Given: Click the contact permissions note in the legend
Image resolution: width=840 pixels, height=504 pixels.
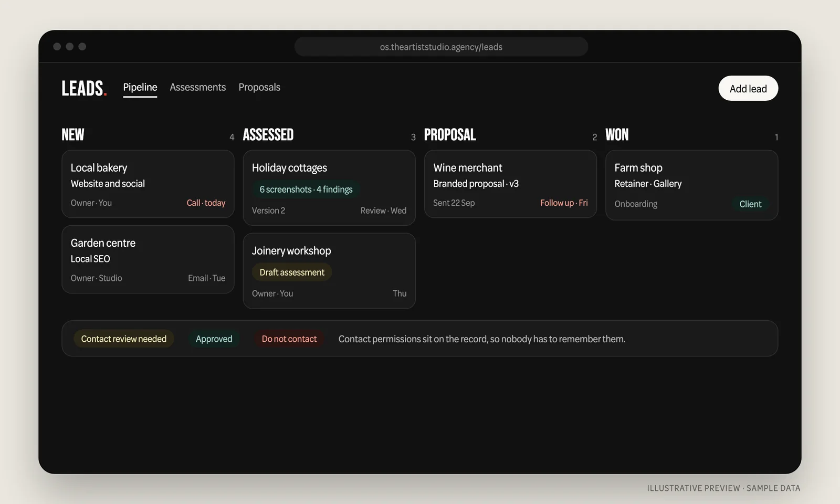Looking at the screenshot, I should tap(482, 339).
